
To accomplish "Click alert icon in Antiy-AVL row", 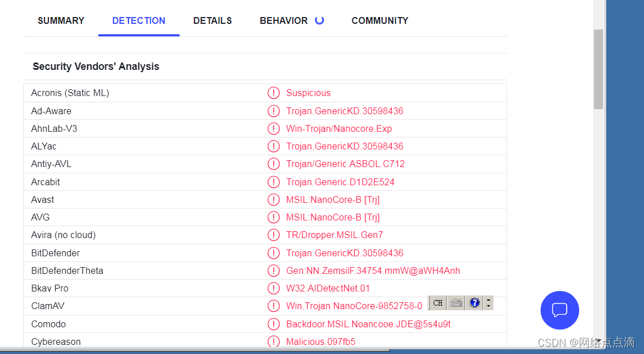I will pyautogui.click(x=273, y=164).
